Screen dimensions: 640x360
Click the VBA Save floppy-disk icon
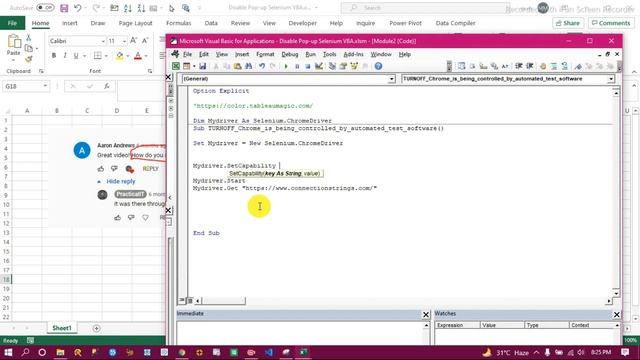point(202,66)
